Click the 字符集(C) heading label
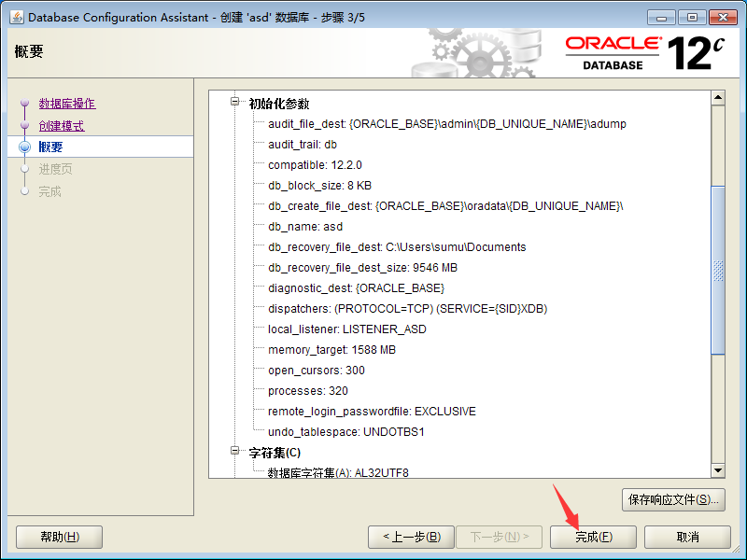The height and width of the screenshot is (560, 747). coord(275,453)
